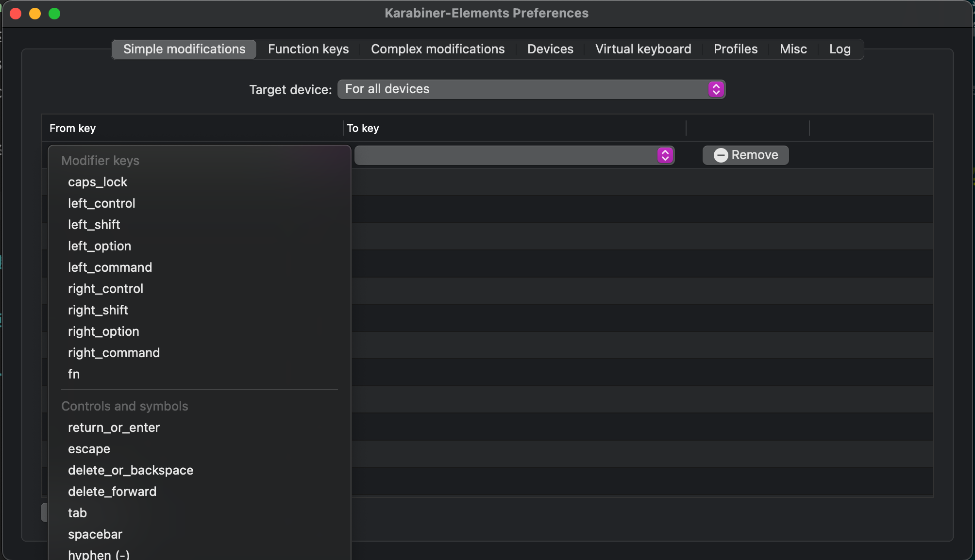Switch to Profiles tab
Viewport: 975px width, 560px height.
[735, 49]
